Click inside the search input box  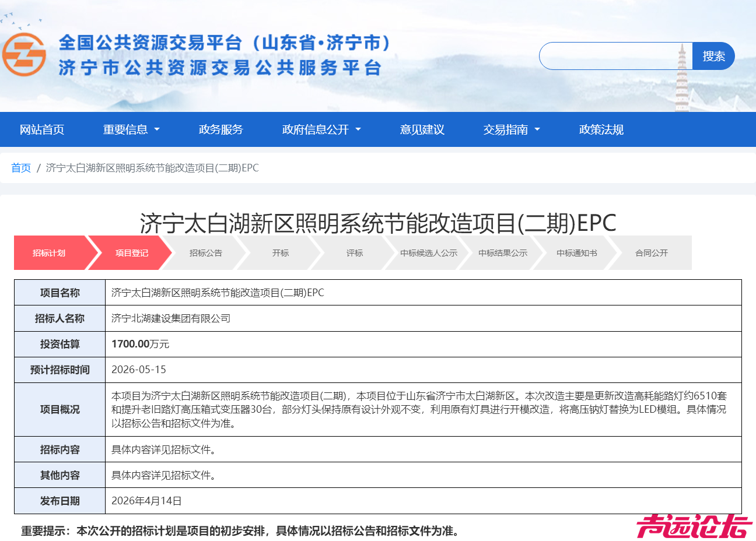point(615,56)
